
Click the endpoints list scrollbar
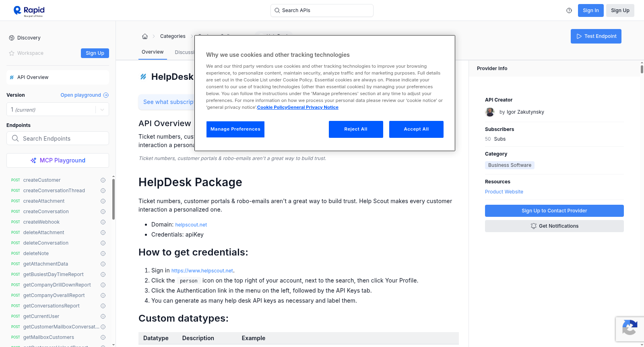[114, 199]
